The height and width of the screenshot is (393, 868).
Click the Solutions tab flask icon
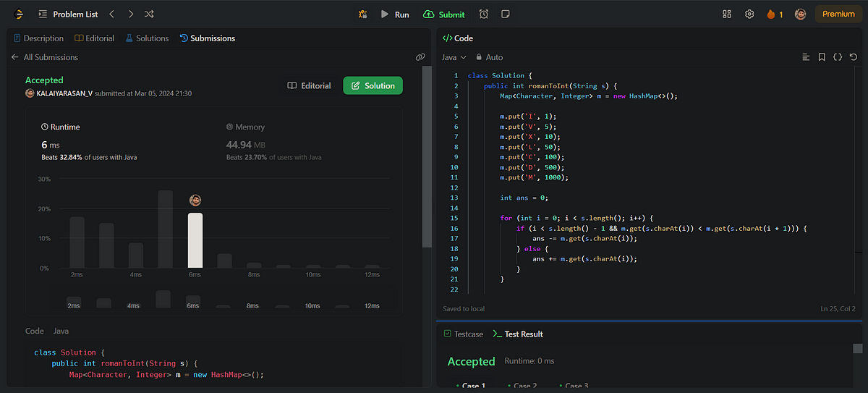click(129, 38)
